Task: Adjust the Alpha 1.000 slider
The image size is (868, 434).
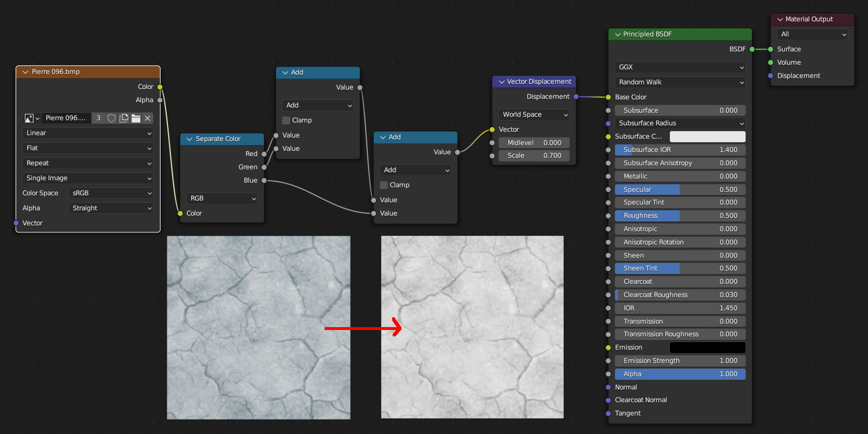Action: point(680,374)
